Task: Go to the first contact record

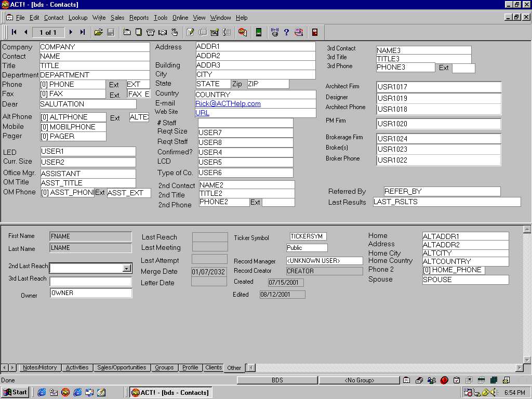Action: click(14, 32)
